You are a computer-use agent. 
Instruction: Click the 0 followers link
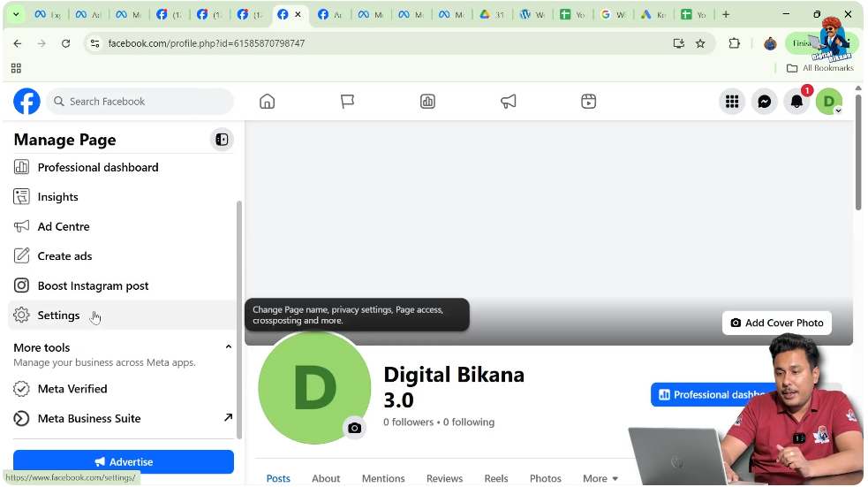point(409,422)
